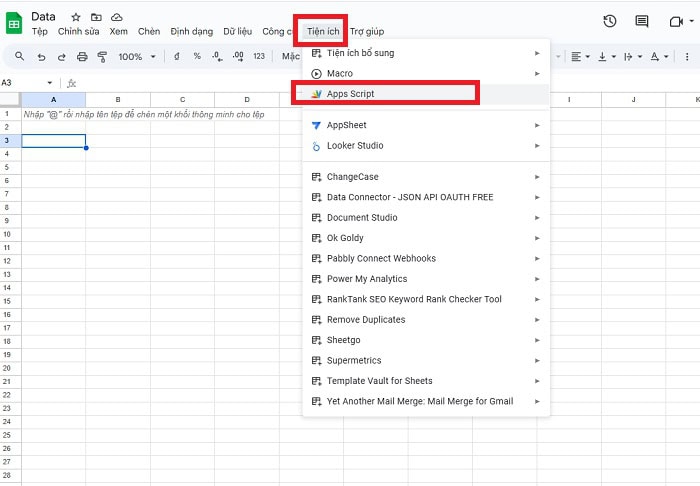This screenshot has height=486, width=700.
Task: Click the undo icon in the toolbar
Action: click(42, 57)
